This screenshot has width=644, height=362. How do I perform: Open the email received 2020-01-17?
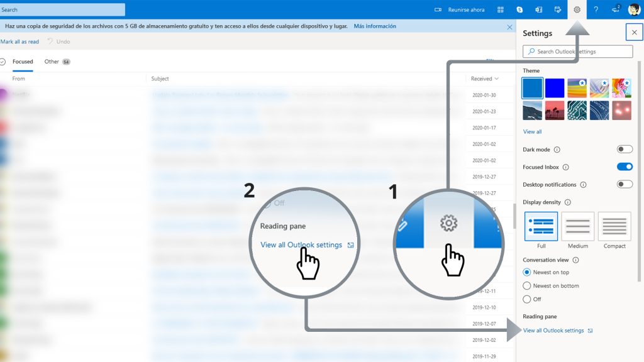pos(257,128)
